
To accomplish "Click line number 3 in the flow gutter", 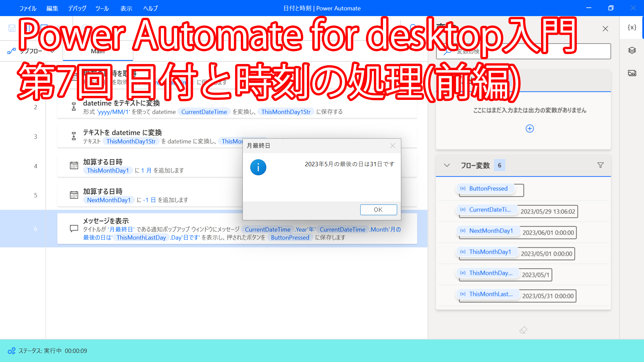I will 36,137.
